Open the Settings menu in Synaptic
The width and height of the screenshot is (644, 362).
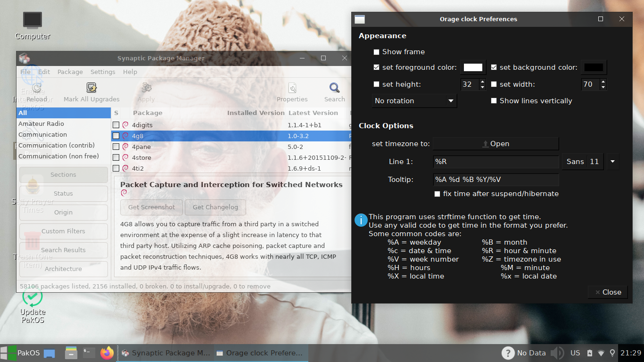click(x=103, y=72)
